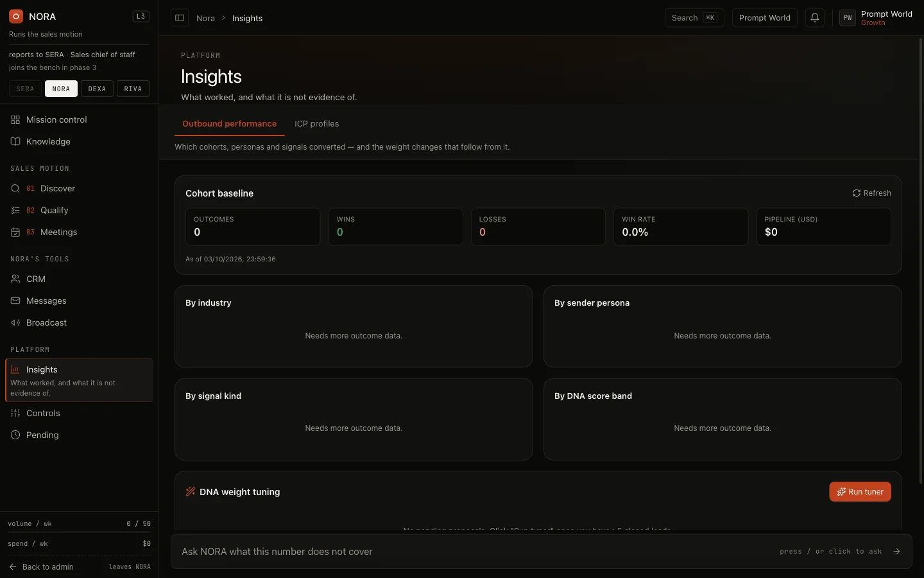This screenshot has width=924, height=578.
Task: Toggle the sidebar panel icon
Action: click(180, 18)
